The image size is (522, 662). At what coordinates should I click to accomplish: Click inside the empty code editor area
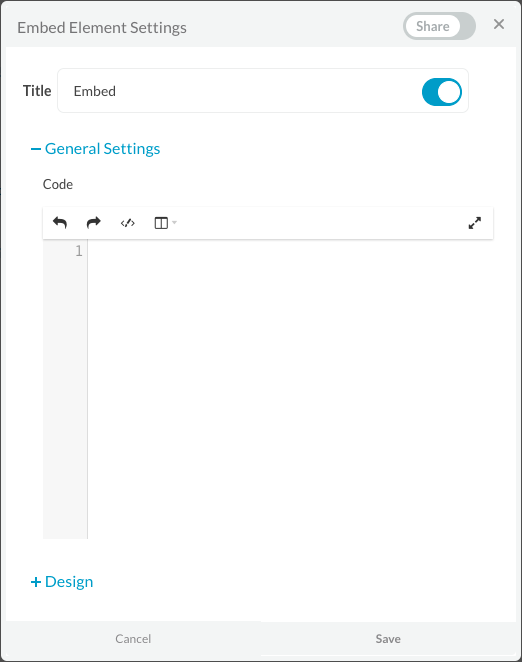tap(291, 389)
